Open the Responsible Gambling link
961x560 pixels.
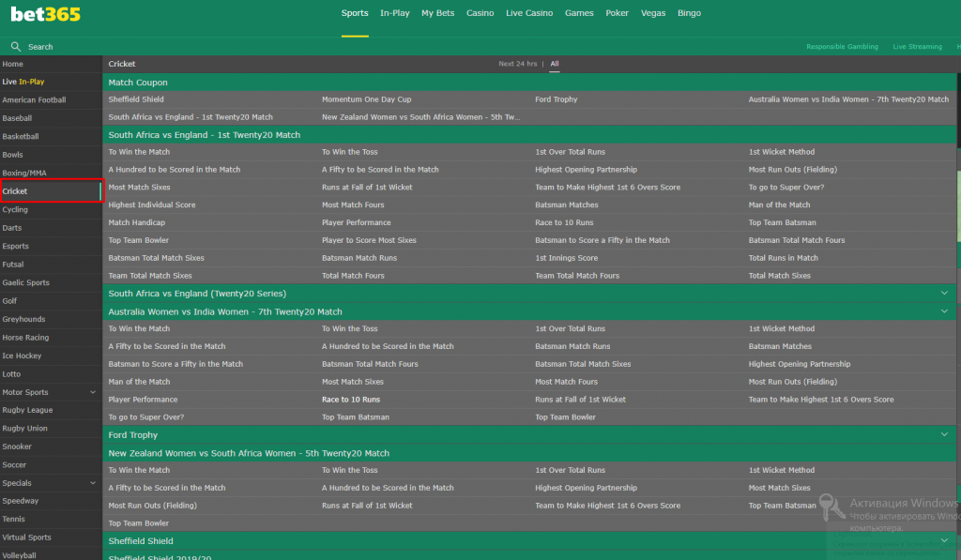[x=842, y=47]
